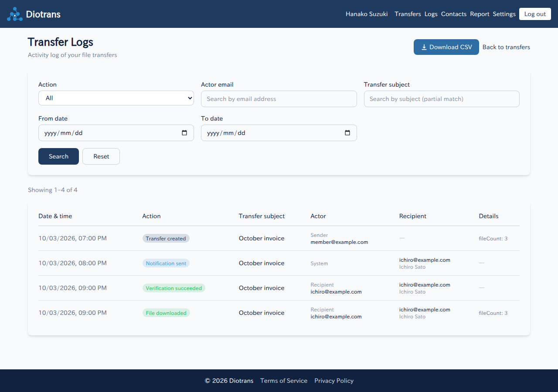Open calendar picker for From date
The height and width of the screenshot is (392, 558).
[x=184, y=133]
